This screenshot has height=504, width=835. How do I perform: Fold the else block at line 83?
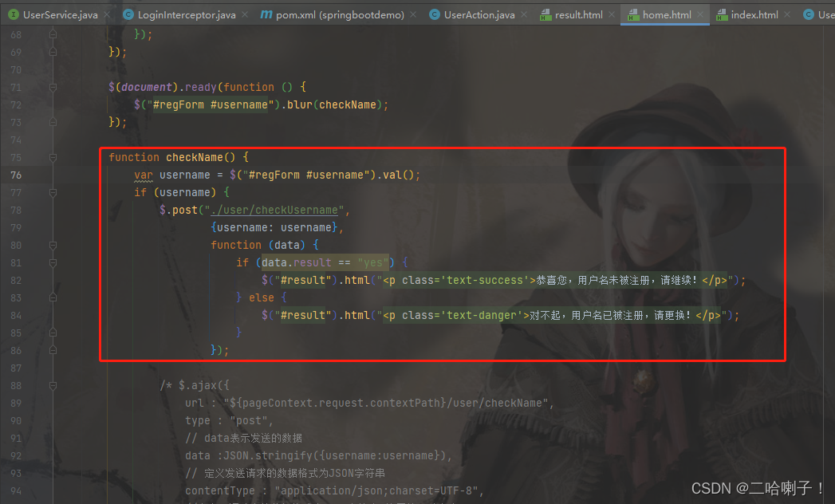tap(53, 297)
